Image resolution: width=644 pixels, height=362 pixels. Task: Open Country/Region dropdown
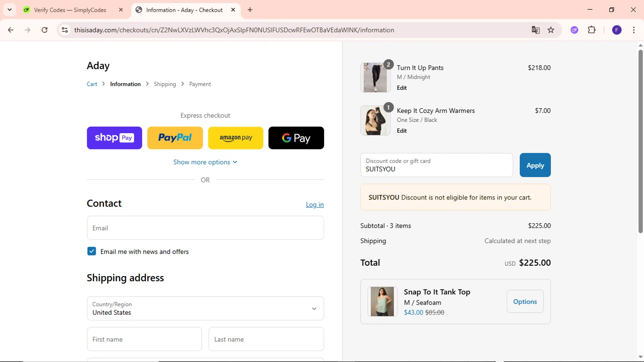[205, 308]
